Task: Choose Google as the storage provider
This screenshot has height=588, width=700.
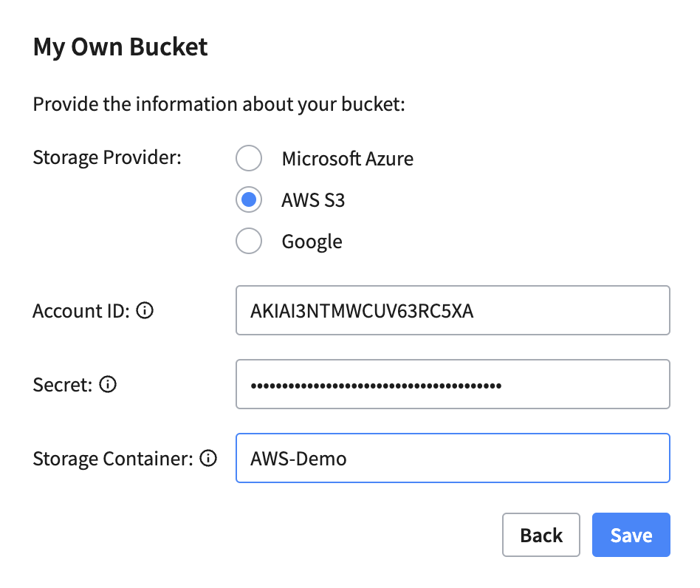Action: [x=249, y=241]
